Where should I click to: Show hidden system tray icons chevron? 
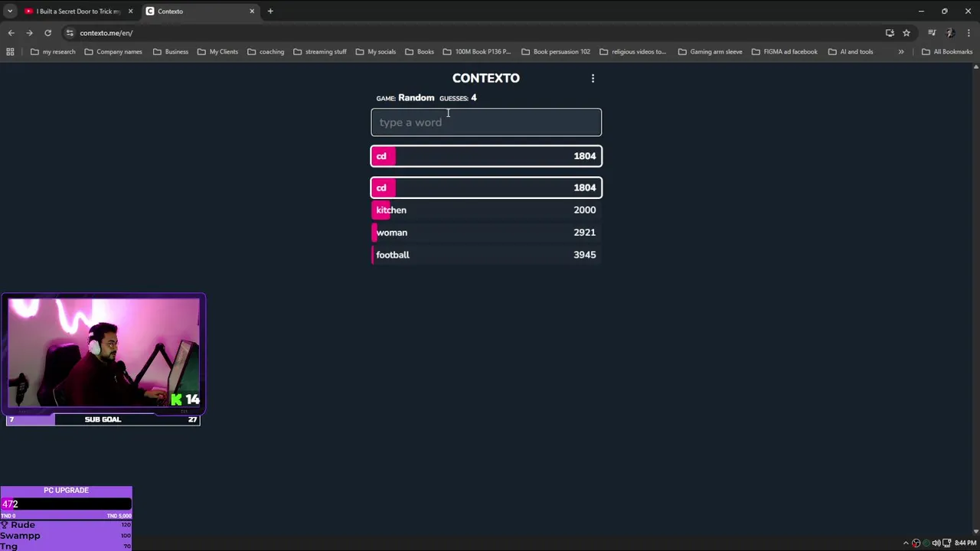coord(906,543)
